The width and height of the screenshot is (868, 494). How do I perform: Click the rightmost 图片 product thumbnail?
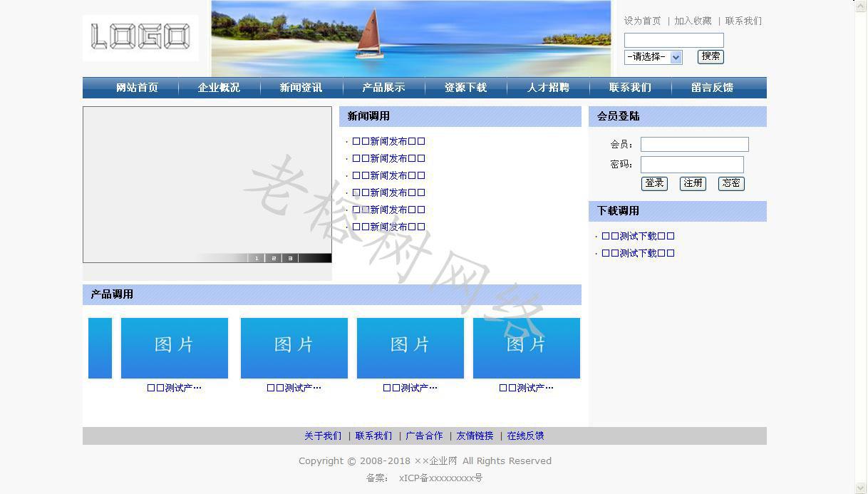click(x=526, y=348)
